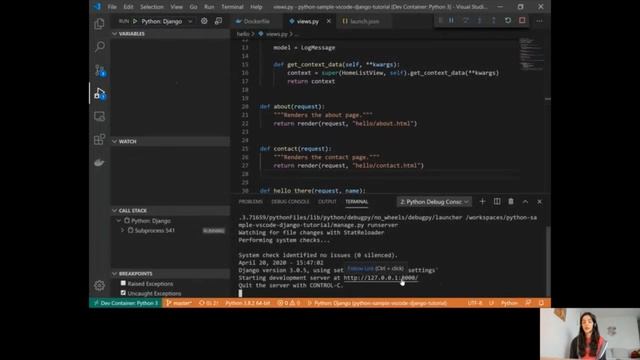Open the Manage gear in activity bar
Image resolution: width=640 pixels, height=360 pixels.
pos(99,285)
